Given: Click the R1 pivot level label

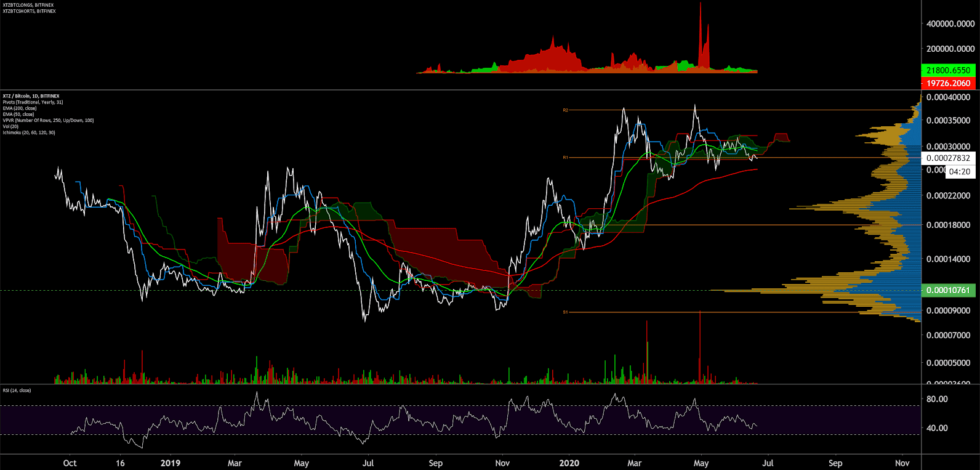Looking at the screenshot, I should click(565, 158).
